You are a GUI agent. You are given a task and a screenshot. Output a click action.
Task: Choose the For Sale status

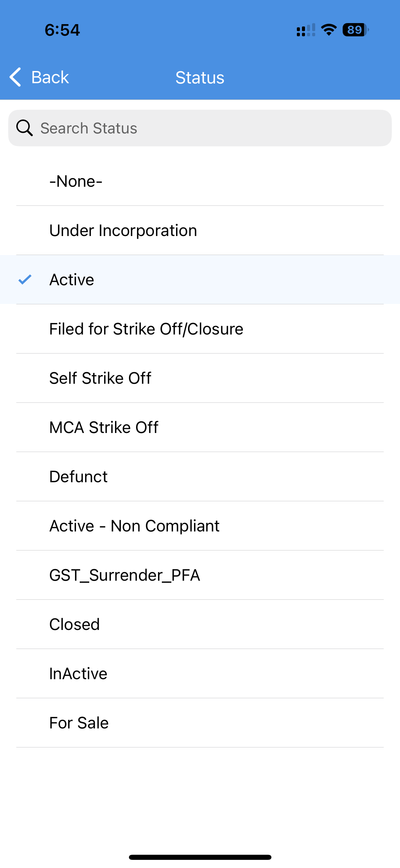click(x=200, y=723)
